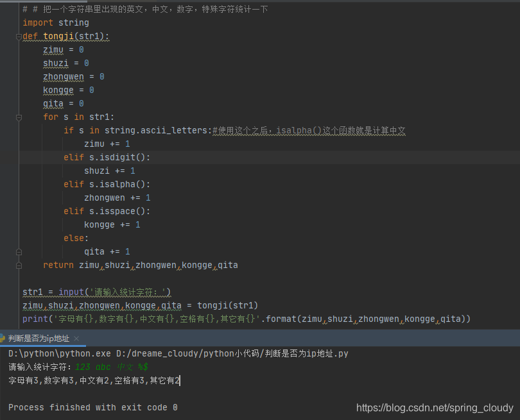520x420 pixels.
Task: Click the fold end marker beside the return line
Action: 19,265
